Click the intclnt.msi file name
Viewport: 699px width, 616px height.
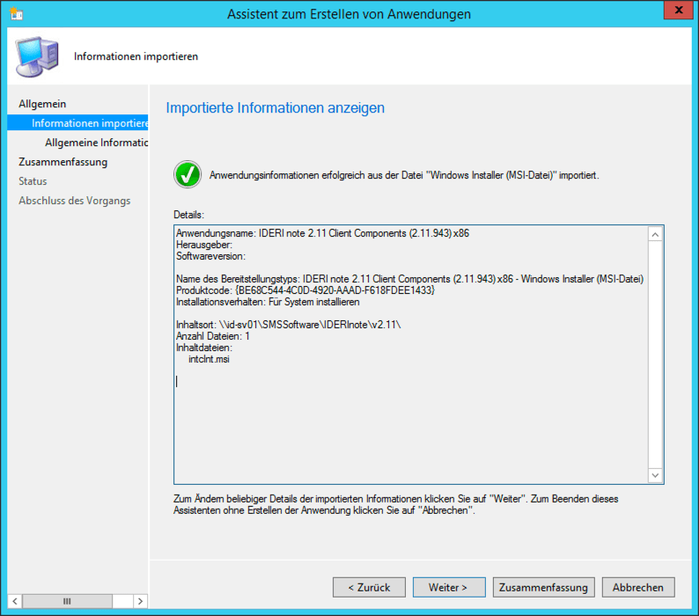(x=209, y=359)
